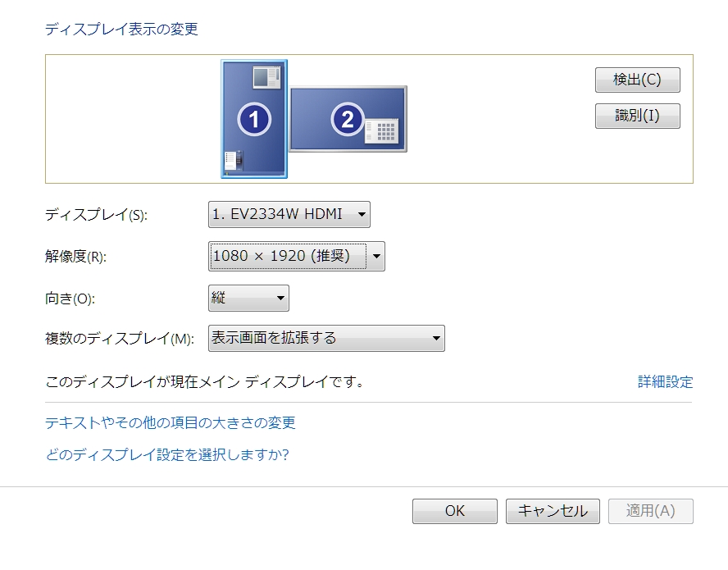728x570 pixels.
Task: Click the ディスプレイ表示の変更 heading text
Action: click(x=121, y=30)
